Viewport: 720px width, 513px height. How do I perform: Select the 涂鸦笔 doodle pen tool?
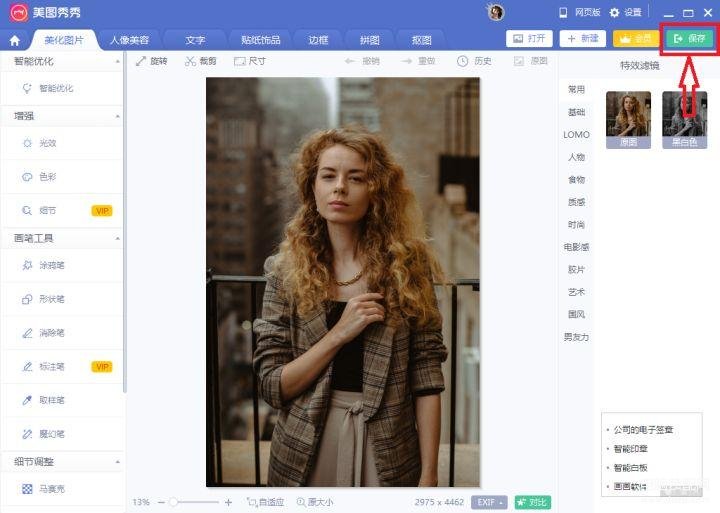click(x=50, y=265)
